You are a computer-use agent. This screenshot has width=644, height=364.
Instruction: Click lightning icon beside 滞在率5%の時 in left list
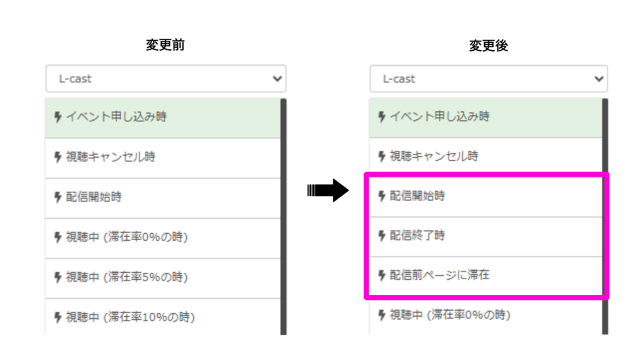[x=58, y=277]
